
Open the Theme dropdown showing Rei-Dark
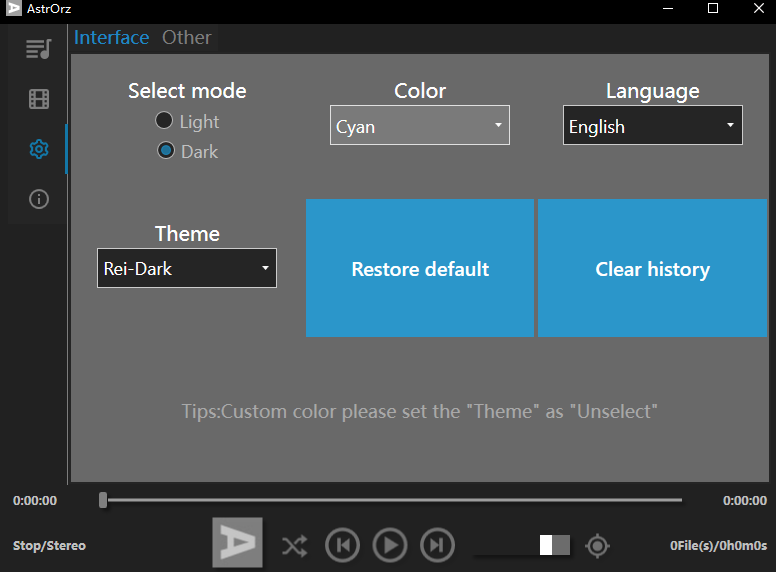(187, 268)
